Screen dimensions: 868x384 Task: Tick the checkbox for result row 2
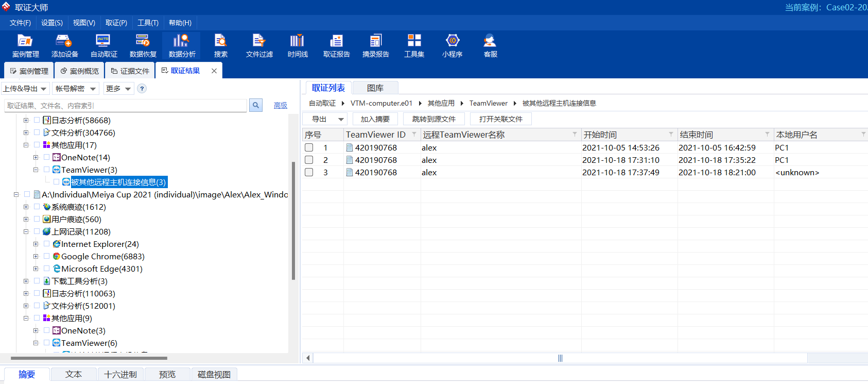tap(309, 160)
